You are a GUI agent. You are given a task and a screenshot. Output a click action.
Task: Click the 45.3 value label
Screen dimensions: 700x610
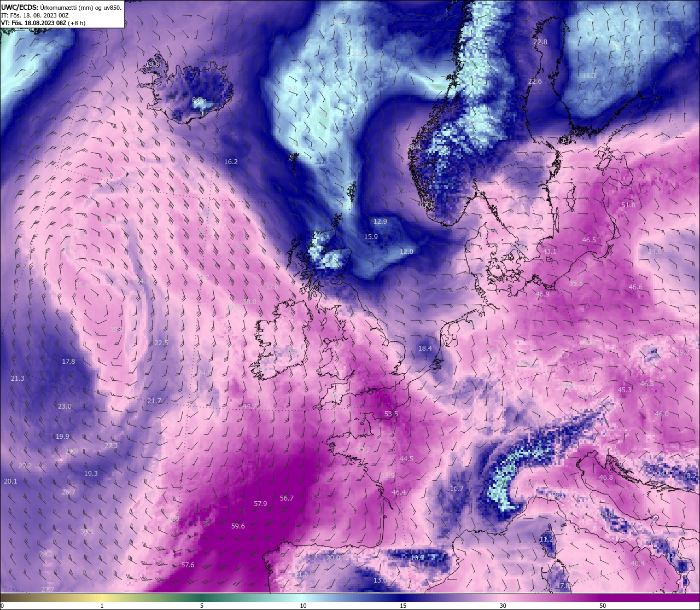tap(625, 390)
